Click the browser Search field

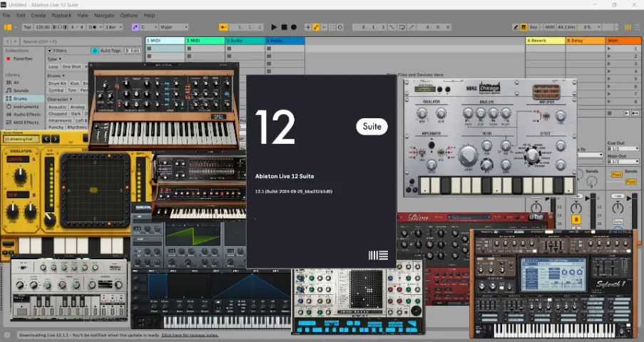tap(80, 41)
